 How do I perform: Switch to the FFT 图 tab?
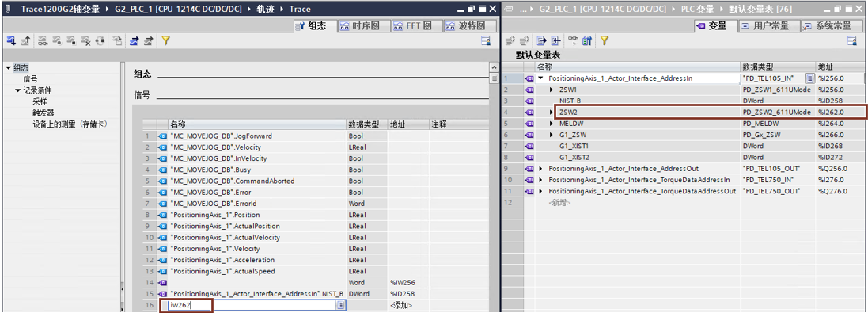point(417,26)
